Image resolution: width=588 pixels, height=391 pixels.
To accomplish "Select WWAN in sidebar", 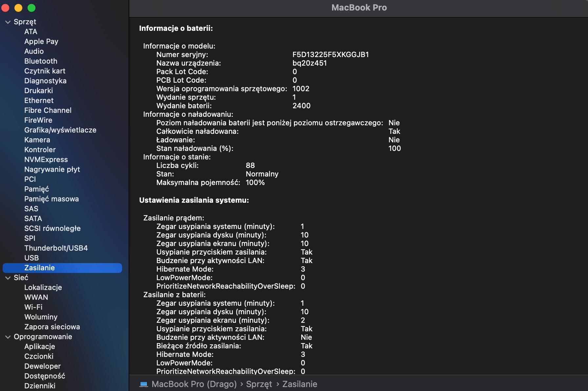I will (x=36, y=297).
